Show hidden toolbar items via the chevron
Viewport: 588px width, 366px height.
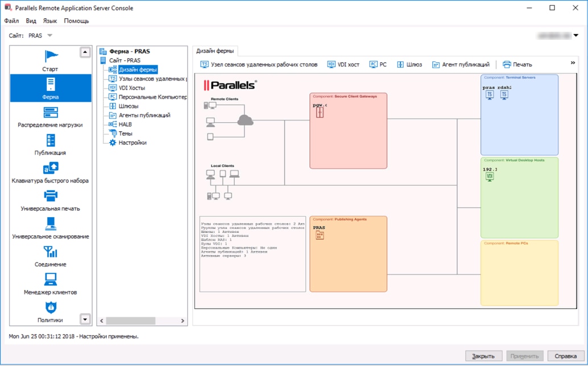pyautogui.click(x=572, y=63)
